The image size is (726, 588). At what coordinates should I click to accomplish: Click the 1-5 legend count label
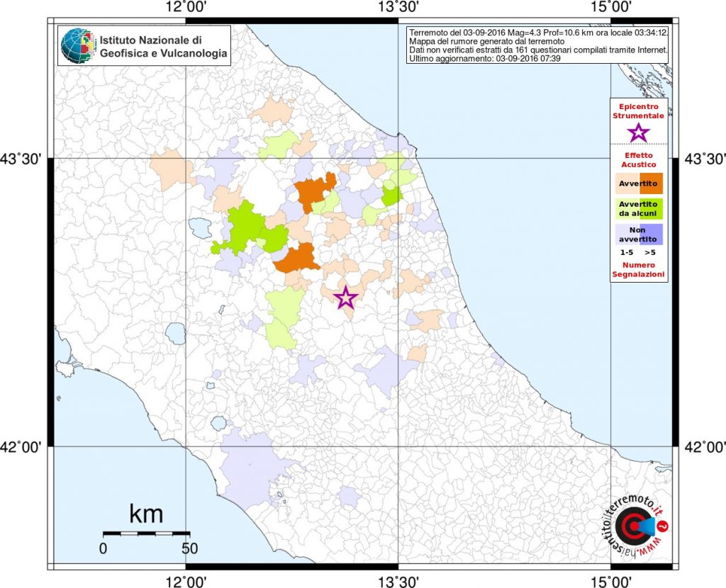tap(627, 253)
